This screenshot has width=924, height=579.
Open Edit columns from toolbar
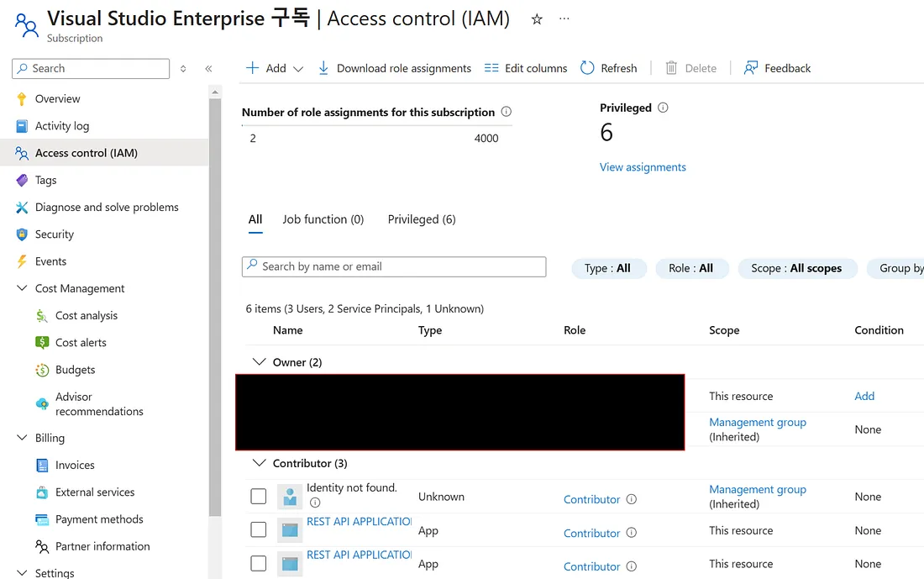[526, 68]
